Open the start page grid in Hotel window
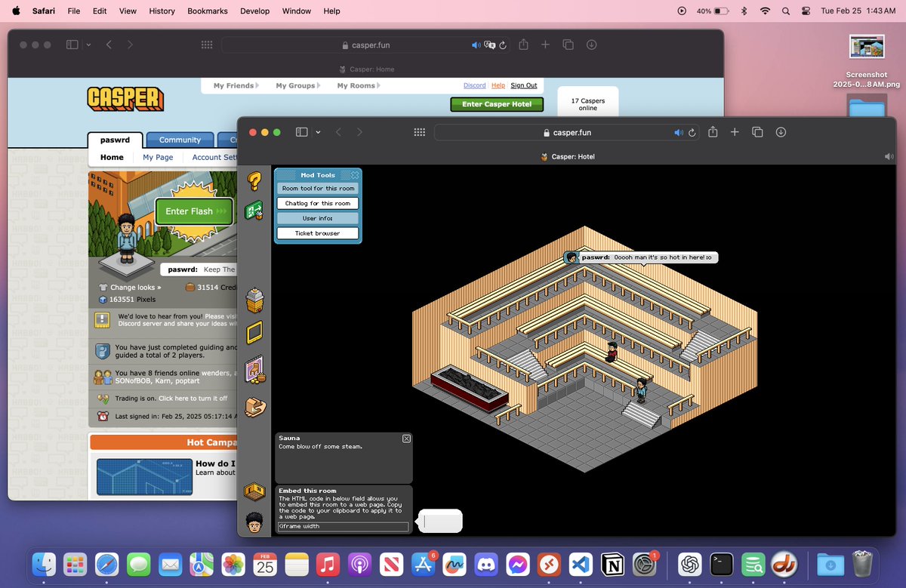 tap(420, 132)
